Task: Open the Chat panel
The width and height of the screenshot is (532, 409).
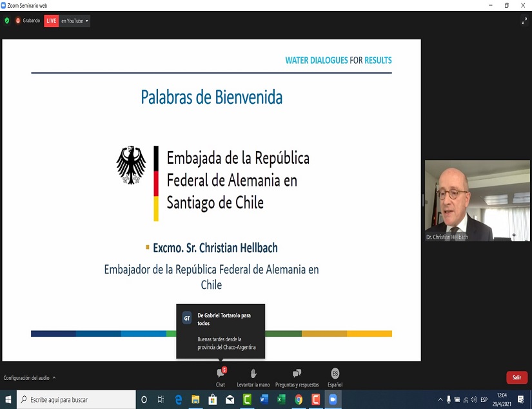Action: coord(221,377)
